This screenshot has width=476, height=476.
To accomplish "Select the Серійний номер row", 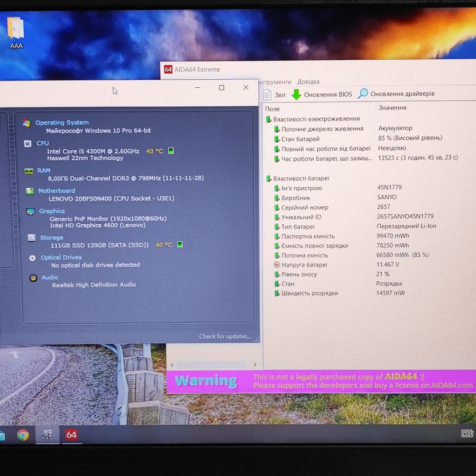I will coord(332,207).
